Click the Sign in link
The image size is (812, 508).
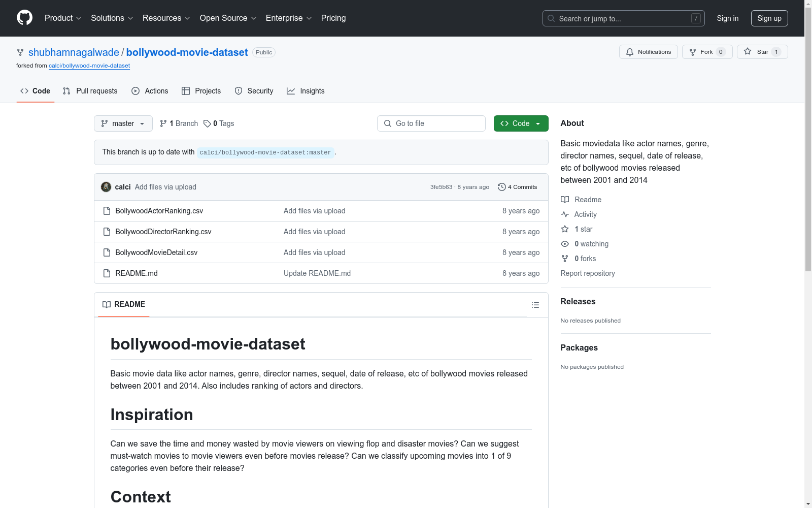727,18
